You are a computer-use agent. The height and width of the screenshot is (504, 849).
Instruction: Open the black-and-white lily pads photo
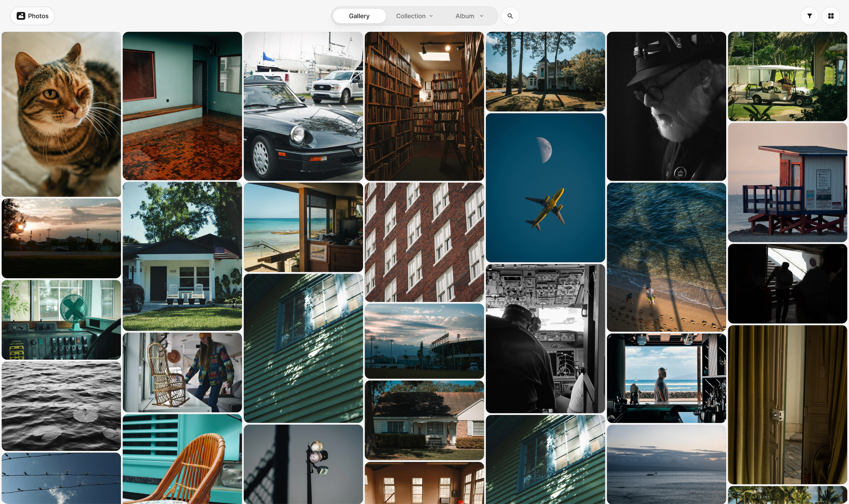[61, 406]
